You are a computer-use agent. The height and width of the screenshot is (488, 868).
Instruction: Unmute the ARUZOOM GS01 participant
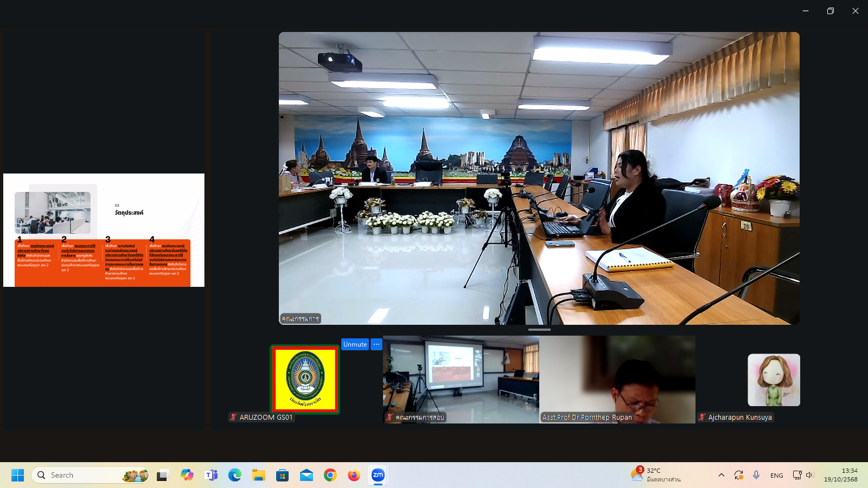pyautogui.click(x=355, y=344)
